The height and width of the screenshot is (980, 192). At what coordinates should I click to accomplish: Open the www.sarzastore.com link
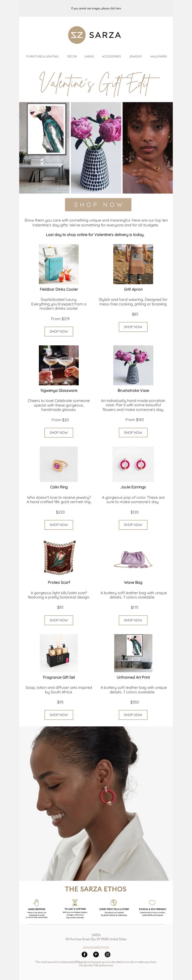coord(96,947)
